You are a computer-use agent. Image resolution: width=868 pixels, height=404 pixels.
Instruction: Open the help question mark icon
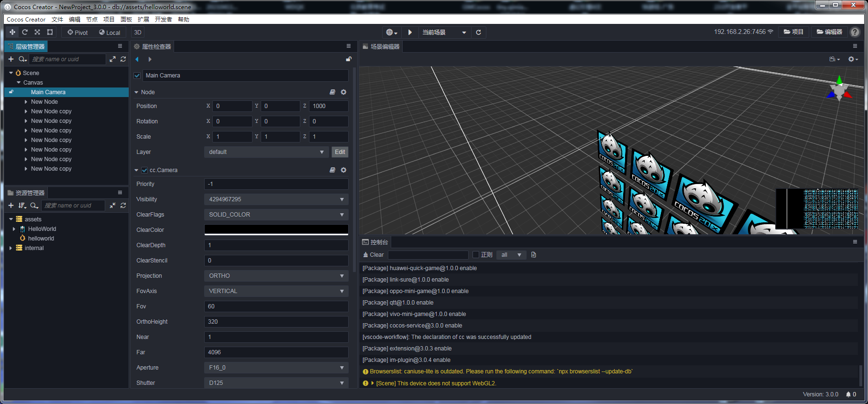(855, 32)
